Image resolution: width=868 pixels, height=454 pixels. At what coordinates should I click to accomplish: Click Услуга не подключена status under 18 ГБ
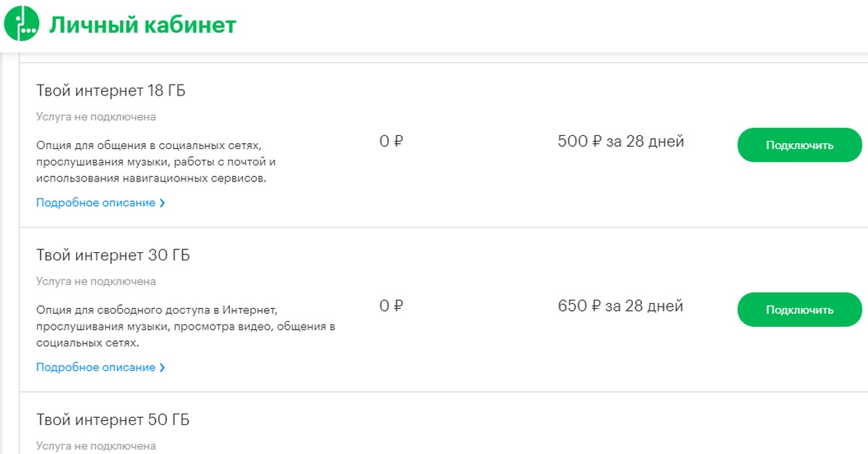click(x=95, y=116)
